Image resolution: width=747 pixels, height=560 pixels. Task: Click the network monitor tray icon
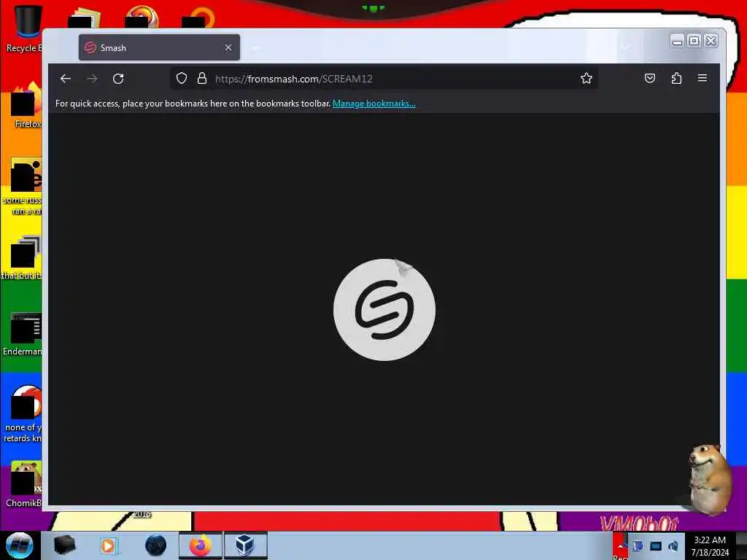656,545
